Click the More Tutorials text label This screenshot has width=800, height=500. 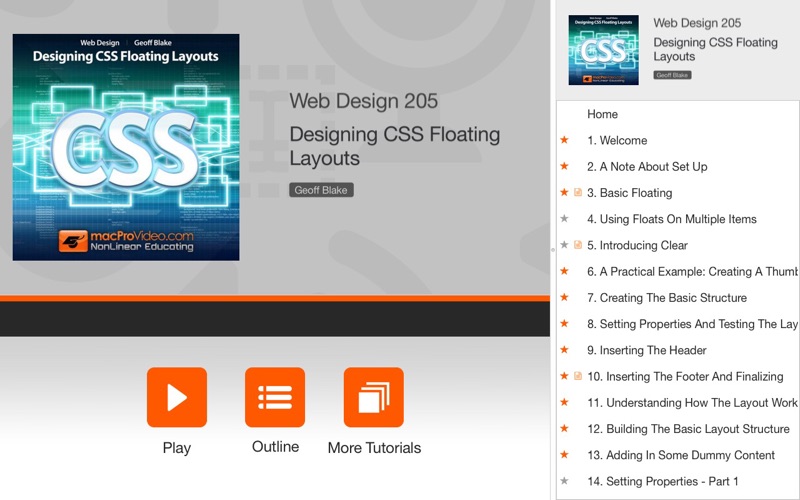(x=374, y=448)
